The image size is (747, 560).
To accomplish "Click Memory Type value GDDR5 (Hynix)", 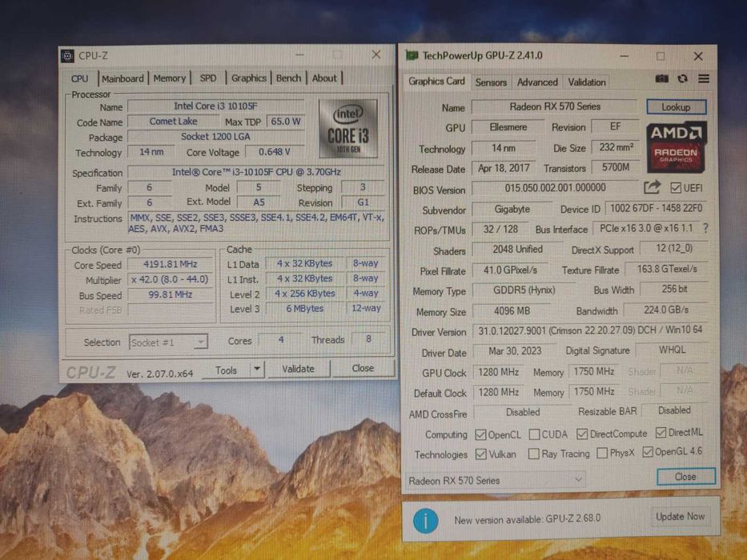I will point(524,290).
